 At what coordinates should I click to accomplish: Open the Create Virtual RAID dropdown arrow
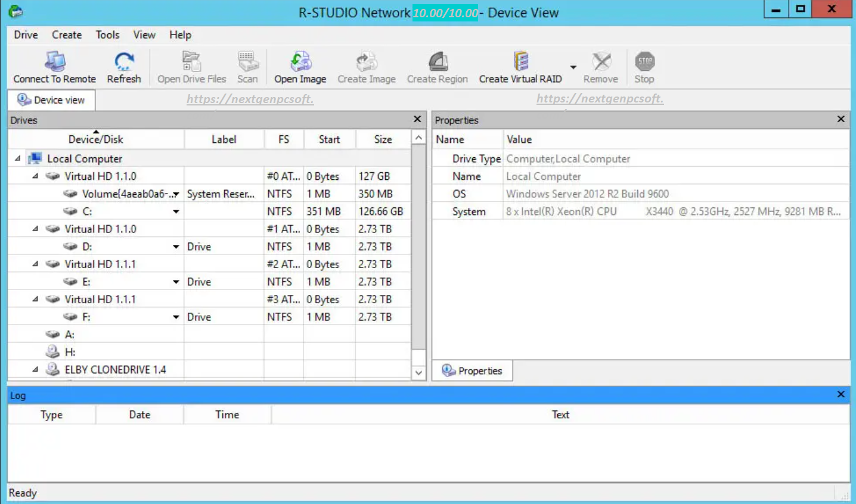point(573,67)
